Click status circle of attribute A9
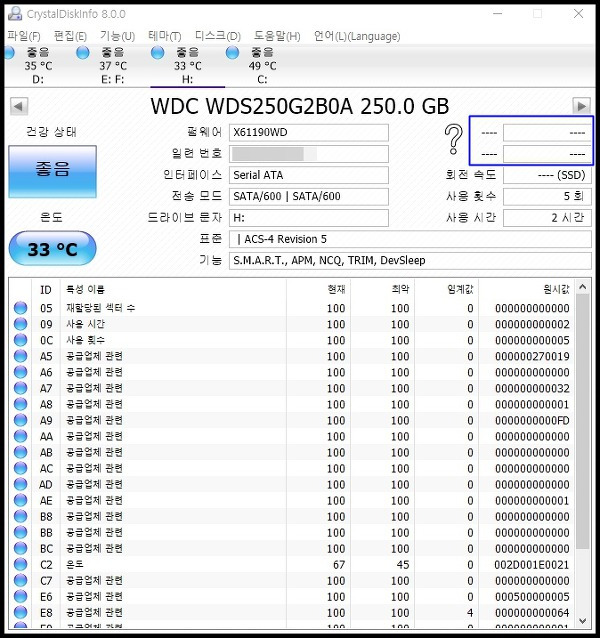 (20, 420)
